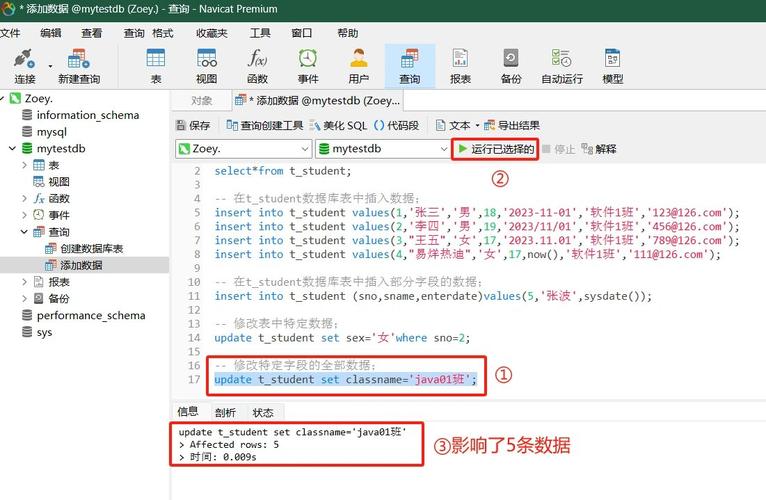
Task: Switch to the 信息 result tab
Action: tap(188, 412)
